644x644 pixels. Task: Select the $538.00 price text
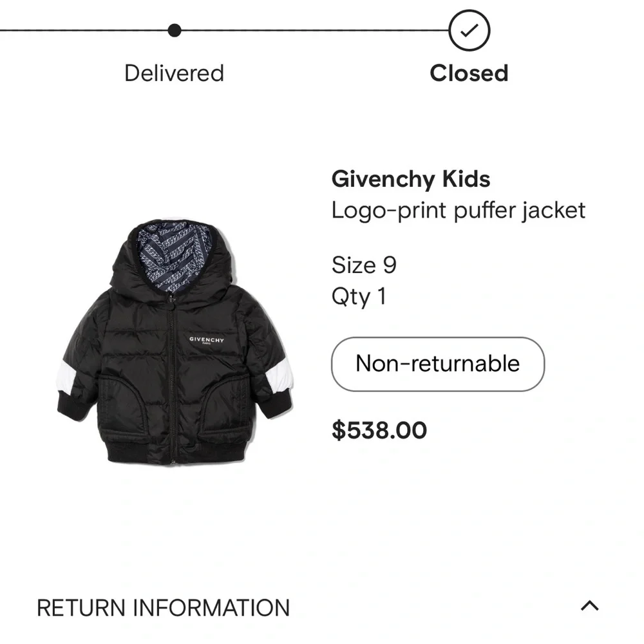tap(378, 430)
